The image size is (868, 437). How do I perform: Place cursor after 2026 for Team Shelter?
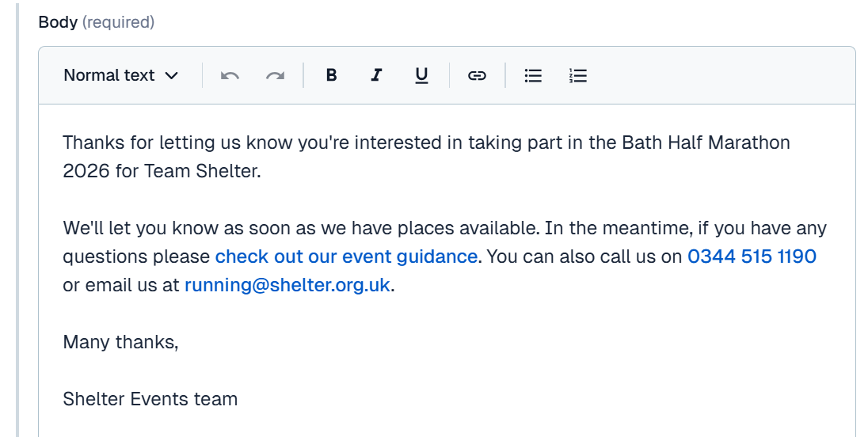coord(262,171)
